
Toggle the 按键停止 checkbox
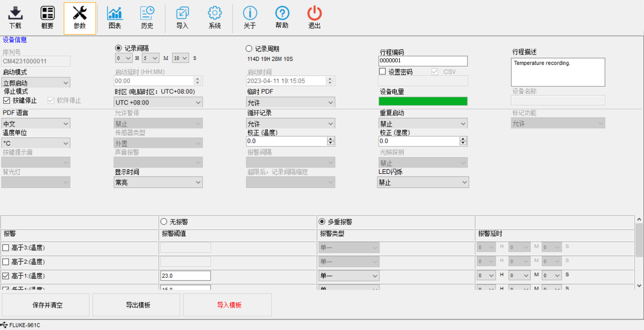(x=6, y=100)
